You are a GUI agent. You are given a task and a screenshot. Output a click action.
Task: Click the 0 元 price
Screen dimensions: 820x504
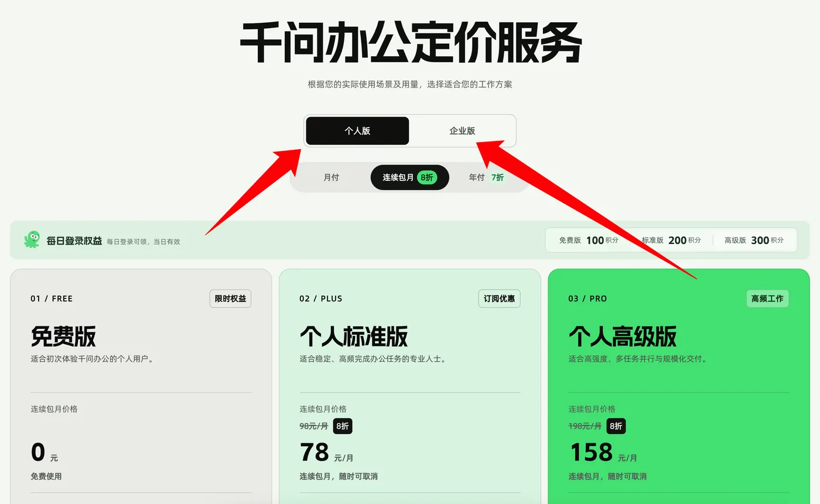[x=45, y=453]
